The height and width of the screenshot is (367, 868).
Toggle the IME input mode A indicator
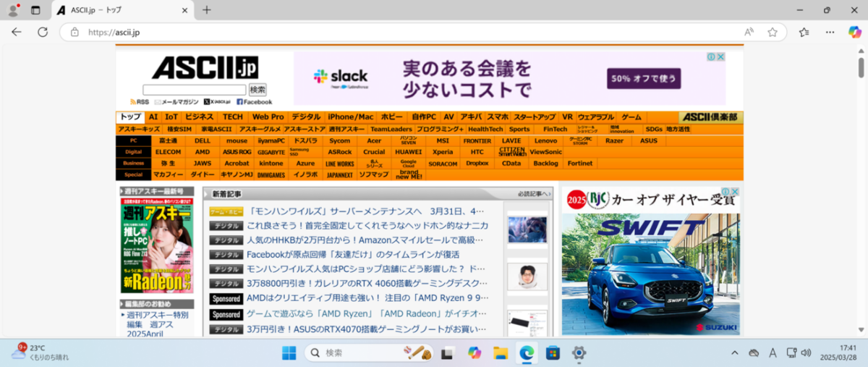coord(773,353)
